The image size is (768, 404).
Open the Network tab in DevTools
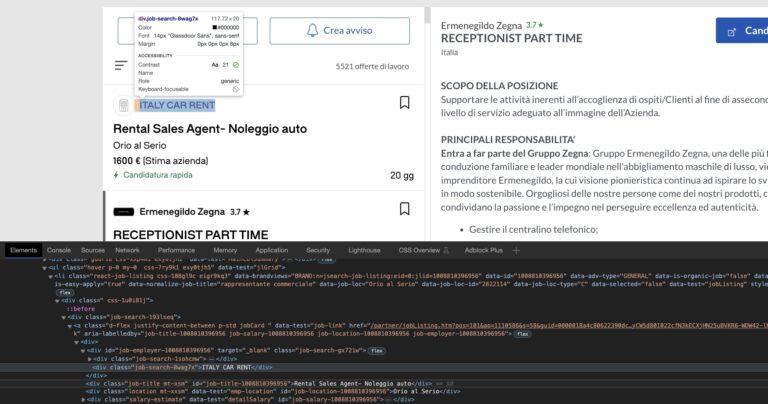127,249
